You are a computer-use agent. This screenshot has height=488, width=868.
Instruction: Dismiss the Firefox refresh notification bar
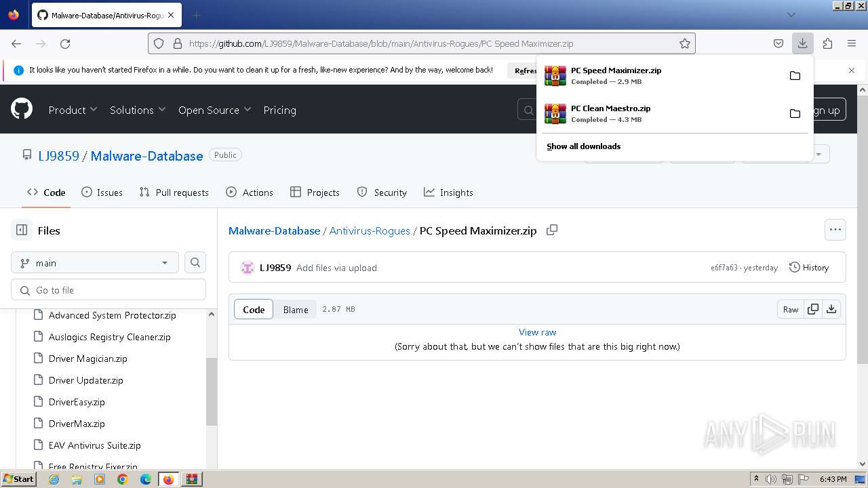coord(852,70)
